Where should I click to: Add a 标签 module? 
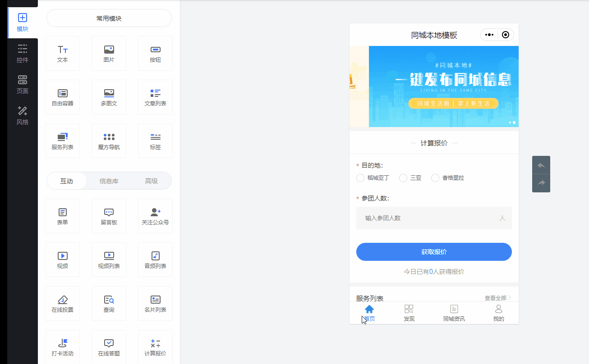point(155,141)
